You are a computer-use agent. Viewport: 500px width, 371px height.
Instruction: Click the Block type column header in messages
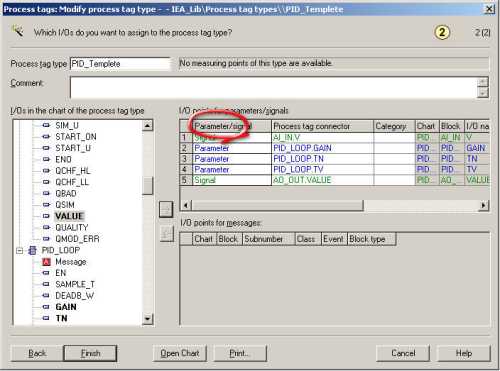click(x=372, y=239)
